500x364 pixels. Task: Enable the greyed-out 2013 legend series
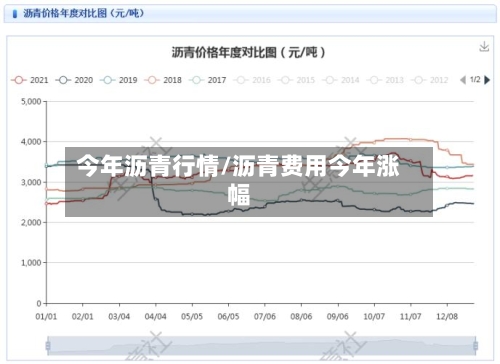[x=385, y=80]
